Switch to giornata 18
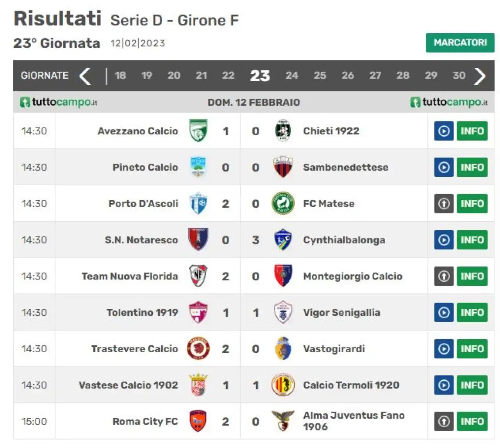 click(x=120, y=75)
